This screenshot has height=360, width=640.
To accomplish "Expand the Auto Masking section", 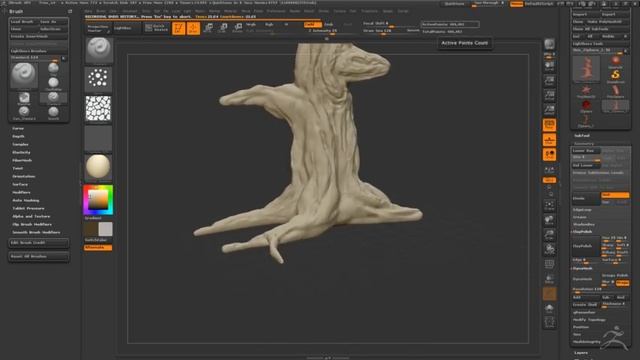I will pyautogui.click(x=26, y=200).
